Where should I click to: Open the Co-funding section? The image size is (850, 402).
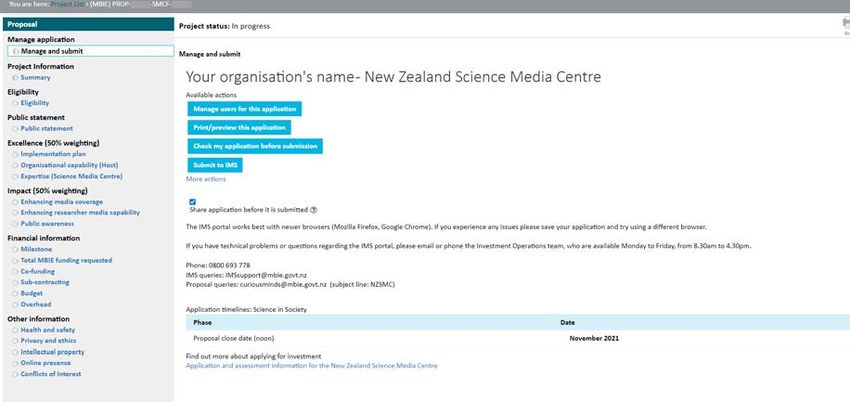click(37, 271)
